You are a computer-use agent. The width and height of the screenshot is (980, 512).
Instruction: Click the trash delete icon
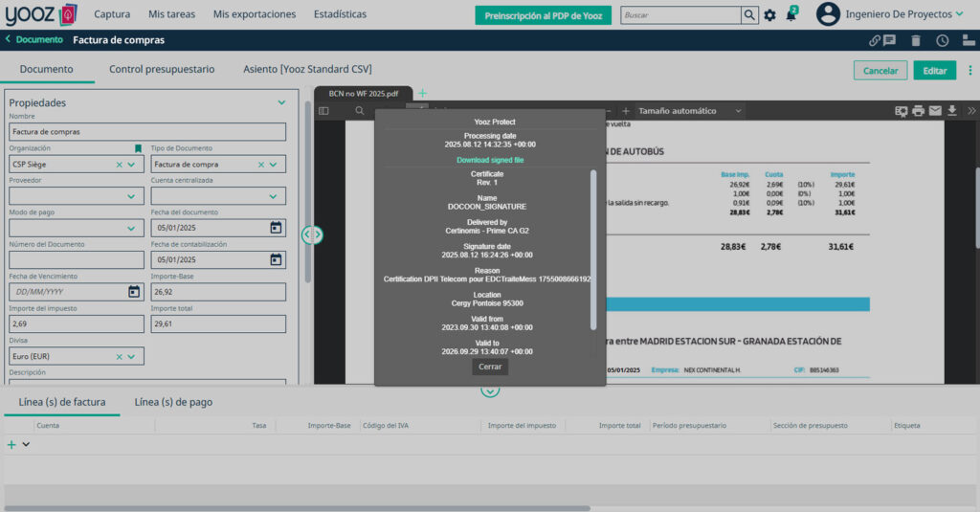(x=916, y=40)
